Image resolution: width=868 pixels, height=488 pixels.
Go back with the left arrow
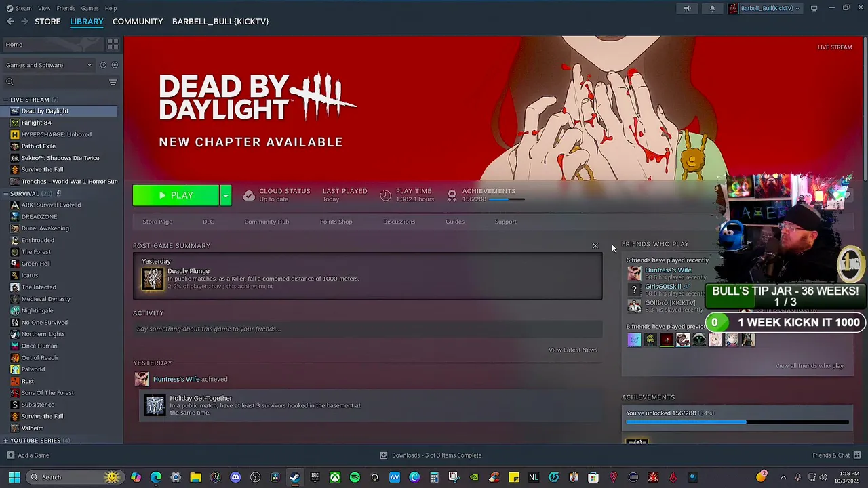[10, 22]
